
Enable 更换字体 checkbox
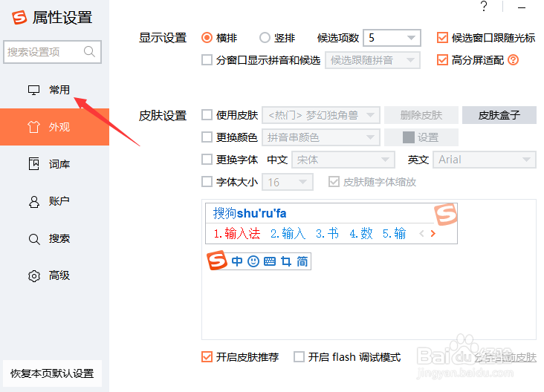(x=207, y=160)
